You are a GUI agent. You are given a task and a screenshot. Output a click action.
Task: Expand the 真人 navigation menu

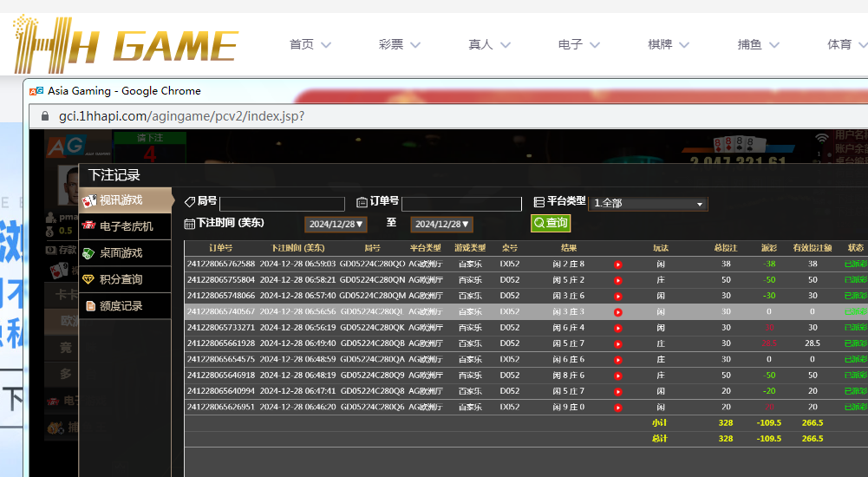tap(489, 44)
